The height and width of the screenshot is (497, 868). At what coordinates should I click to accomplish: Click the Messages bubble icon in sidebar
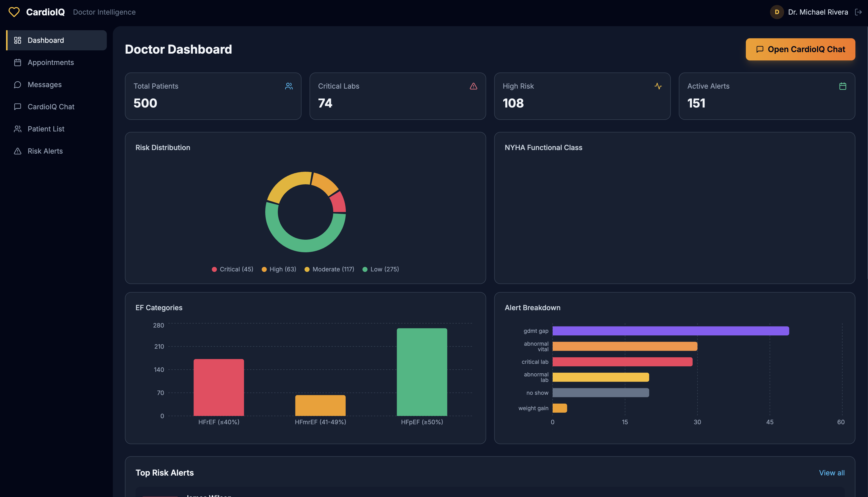point(17,85)
